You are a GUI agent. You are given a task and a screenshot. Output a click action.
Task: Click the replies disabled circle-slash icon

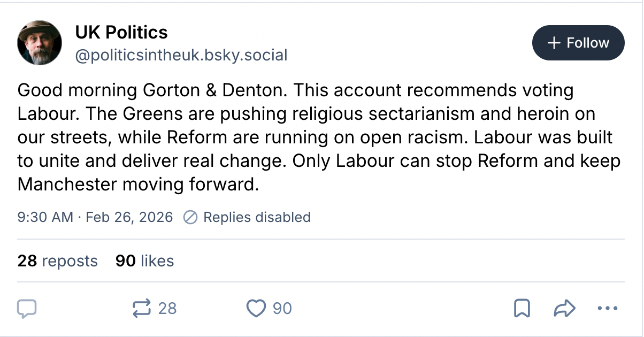point(190,217)
